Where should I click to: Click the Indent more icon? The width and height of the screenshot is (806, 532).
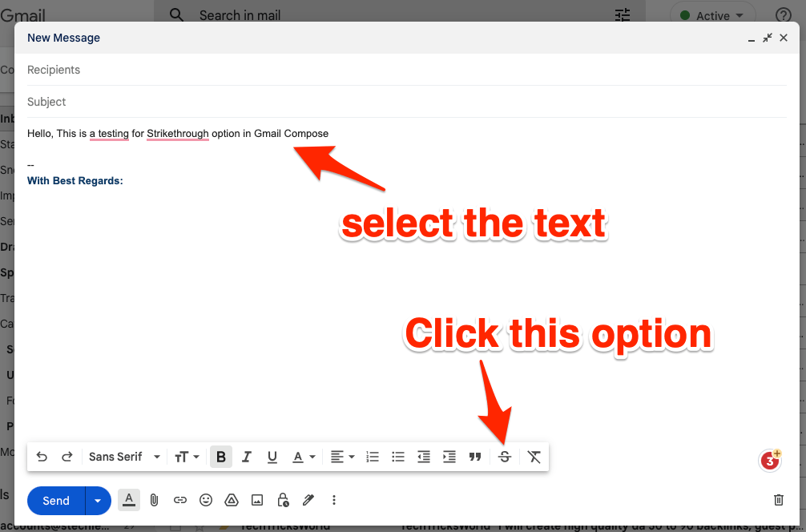coord(449,457)
